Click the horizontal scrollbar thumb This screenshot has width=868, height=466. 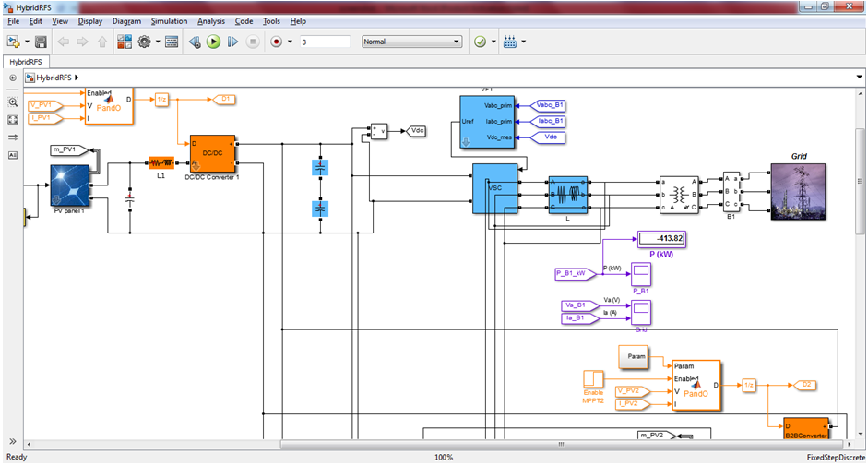click(x=561, y=445)
